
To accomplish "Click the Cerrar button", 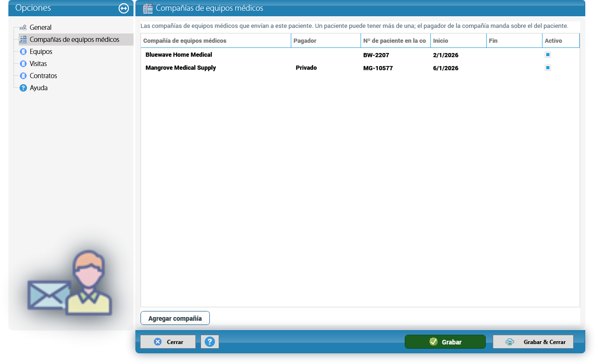I will coord(168,342).
